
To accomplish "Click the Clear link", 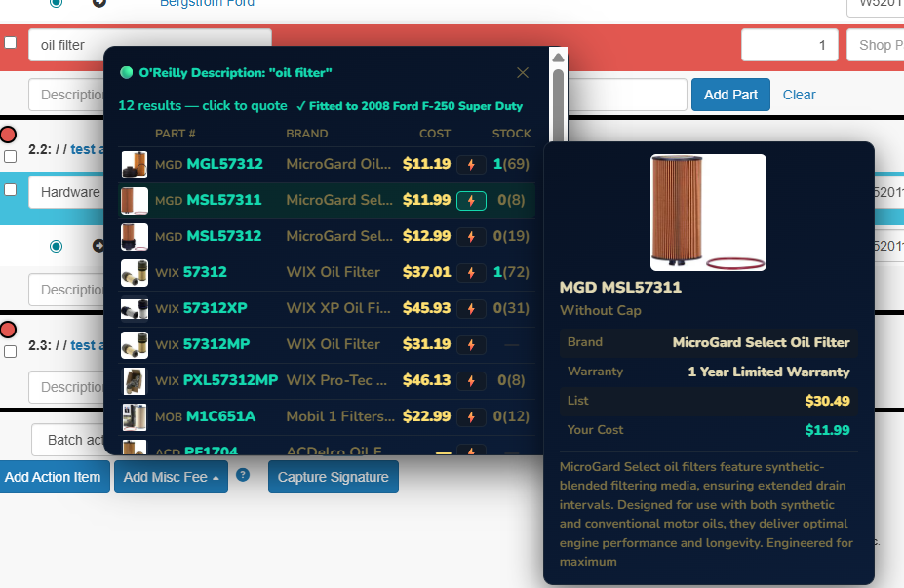I will click(799, 95).
